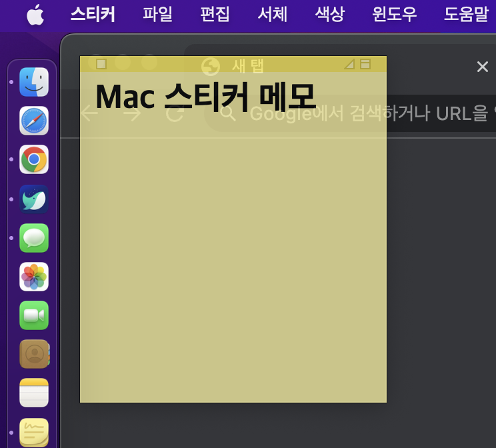
Task: Open Notes app from the Dock
Action: point(34,393)
